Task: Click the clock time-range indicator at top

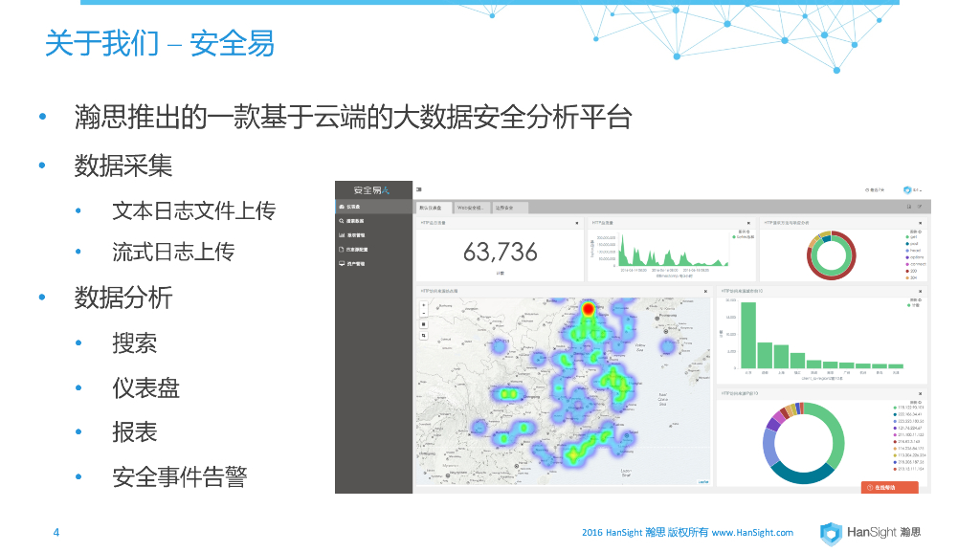Action: pyautogui.click(x=875, y=189)
